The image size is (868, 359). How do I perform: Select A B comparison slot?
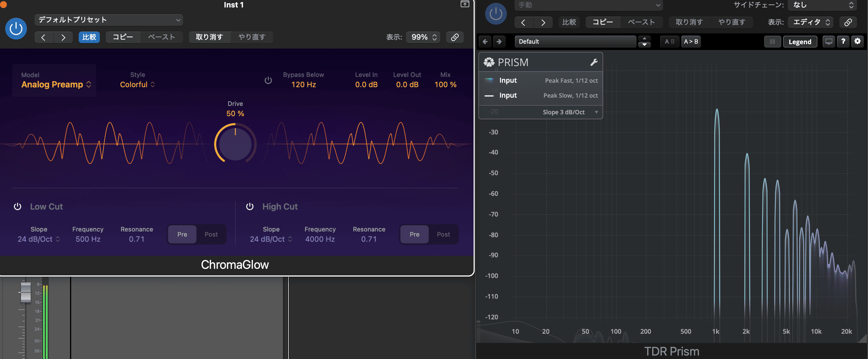pos(670,41)
